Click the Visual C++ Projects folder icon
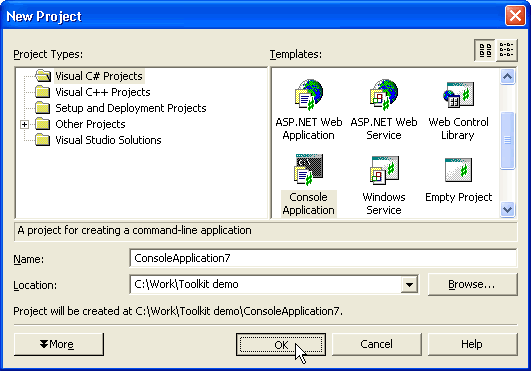The height and width of the screenshot is (371, 531). click(43, 92)
